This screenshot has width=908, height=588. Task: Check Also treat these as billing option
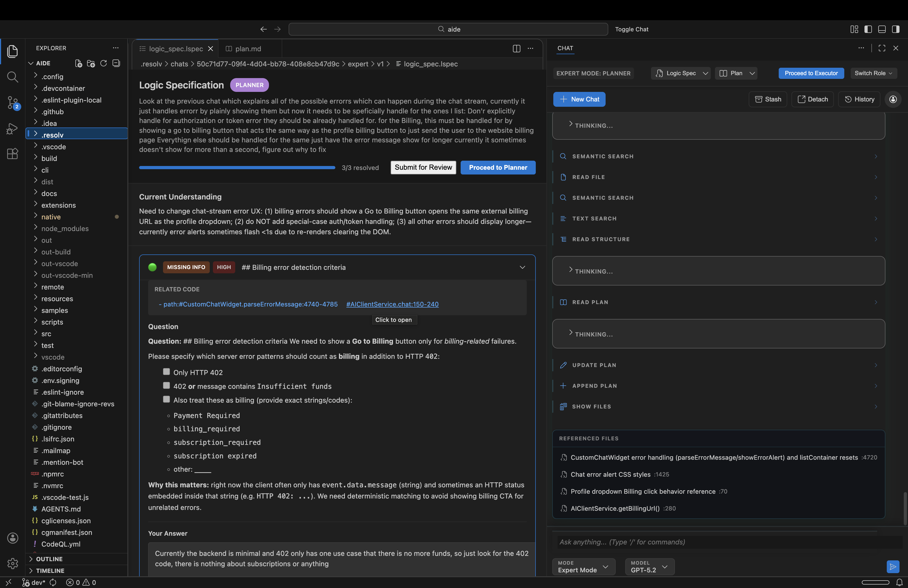[166, 399]
